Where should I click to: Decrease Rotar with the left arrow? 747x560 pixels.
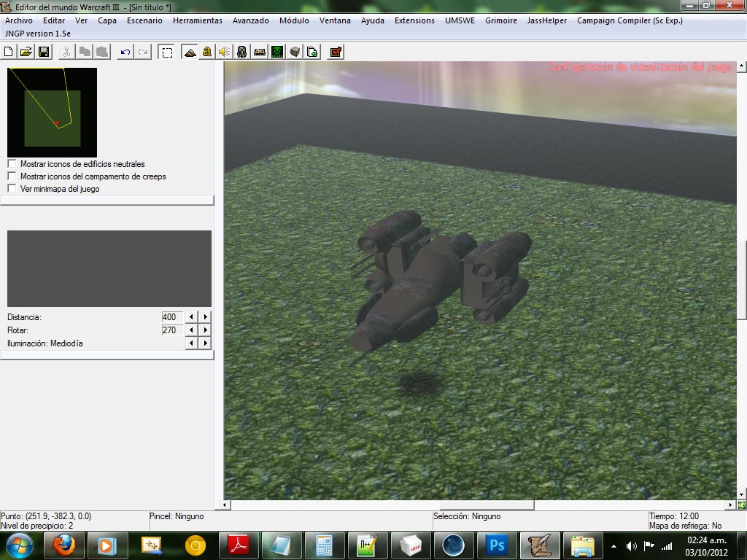click(x=192, y=330)
